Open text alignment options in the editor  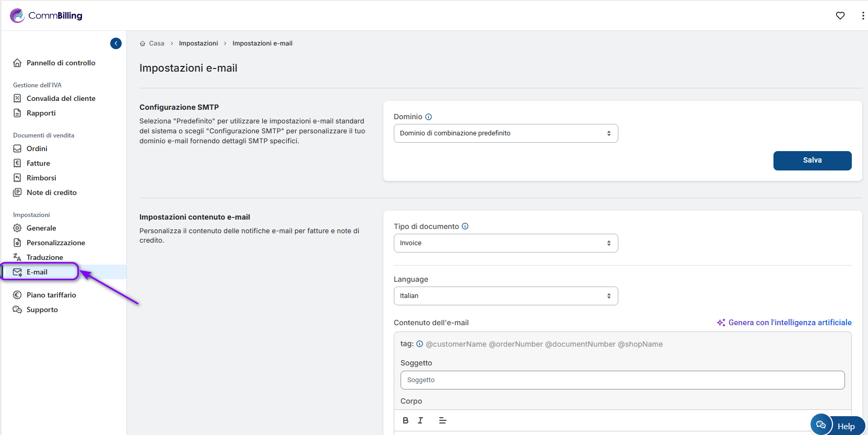click(x=442, y=420)
